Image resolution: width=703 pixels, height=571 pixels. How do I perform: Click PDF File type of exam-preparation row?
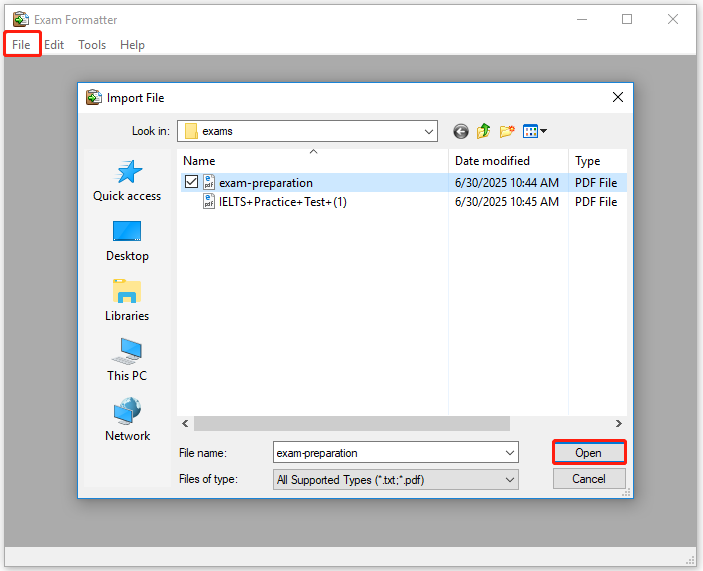[596, 183]
